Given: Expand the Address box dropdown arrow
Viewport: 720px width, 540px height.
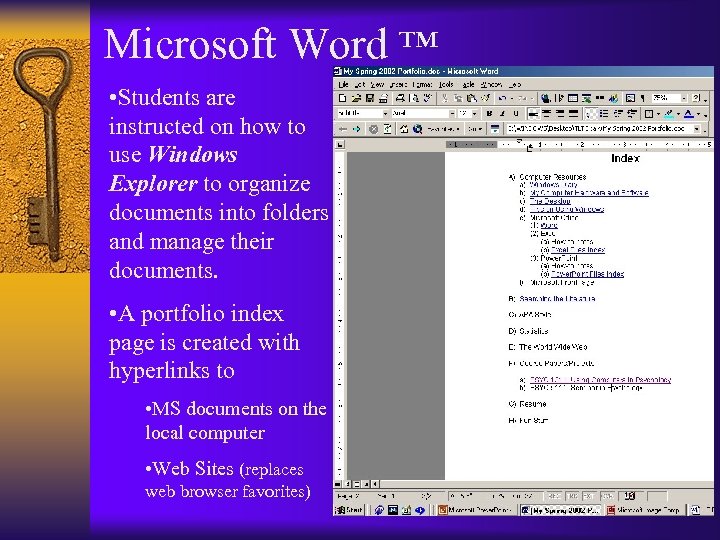Looking at the screenshot, I should tap(697, 129).
